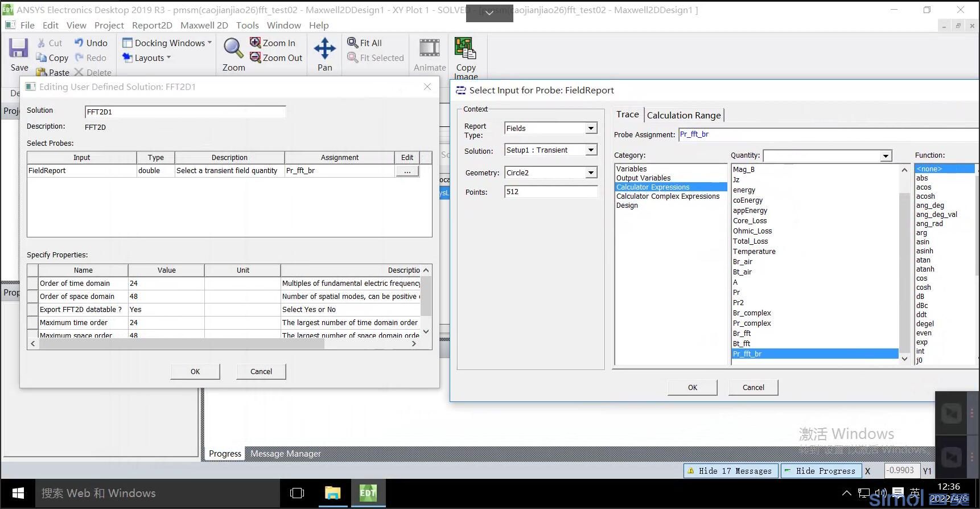
Task: Select dB function in list
Action: (920, 297)
